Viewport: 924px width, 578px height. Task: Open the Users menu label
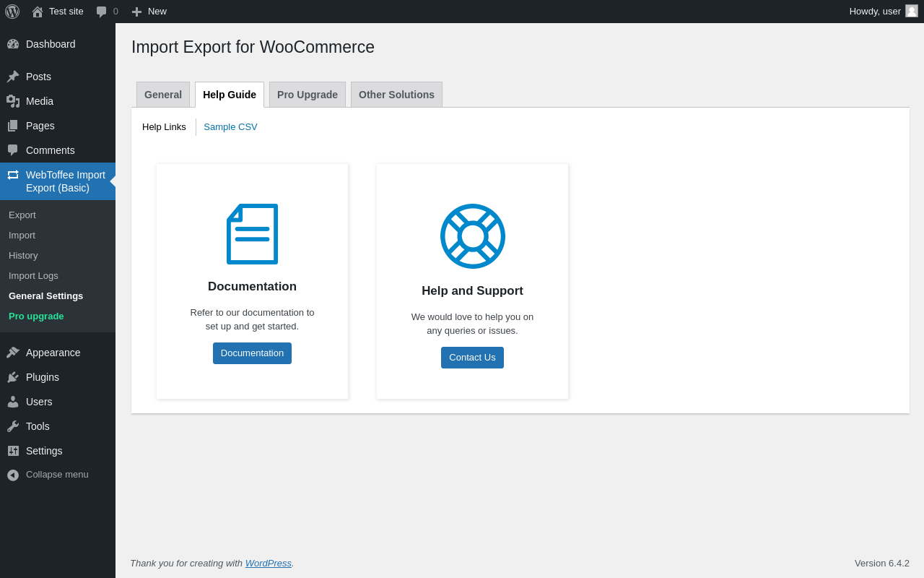pyautogui.click(x=39, y=402)
